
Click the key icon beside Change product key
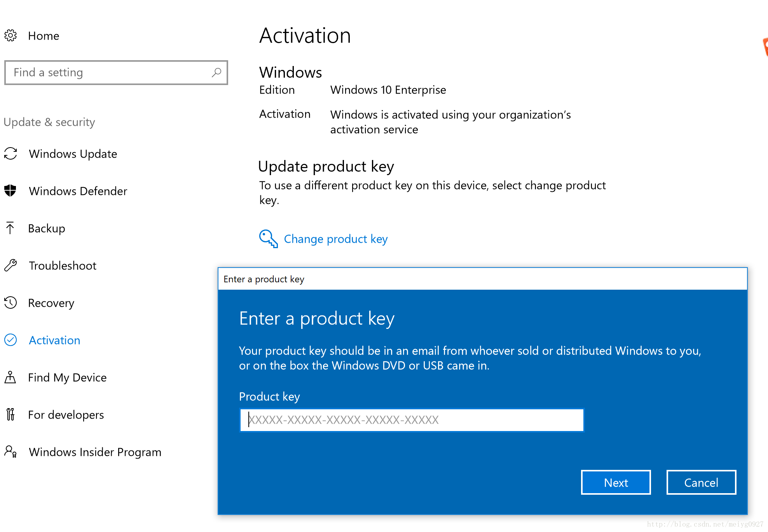click(x=268, y=239)
